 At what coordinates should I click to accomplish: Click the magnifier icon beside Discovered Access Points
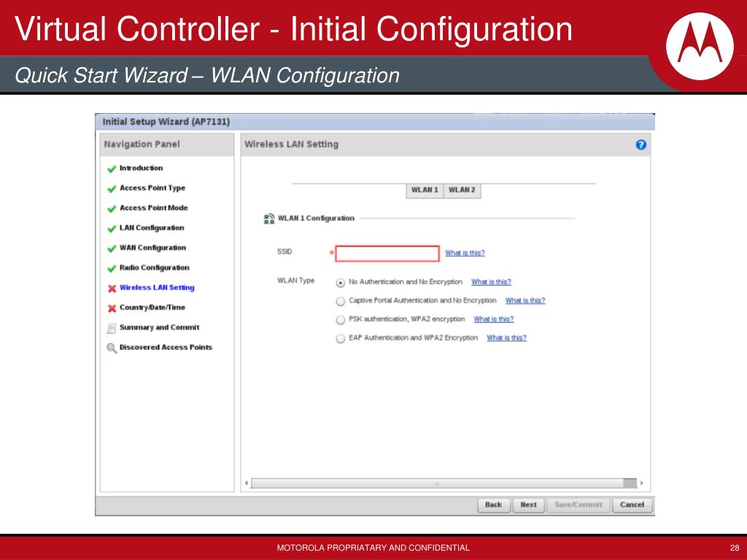(x=112, y=348)
